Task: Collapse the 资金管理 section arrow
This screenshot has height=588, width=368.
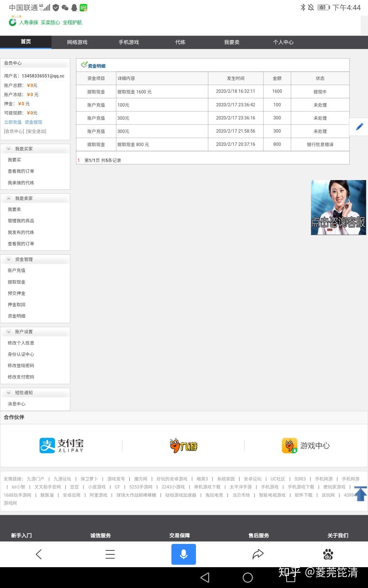Action: point(9,259)
